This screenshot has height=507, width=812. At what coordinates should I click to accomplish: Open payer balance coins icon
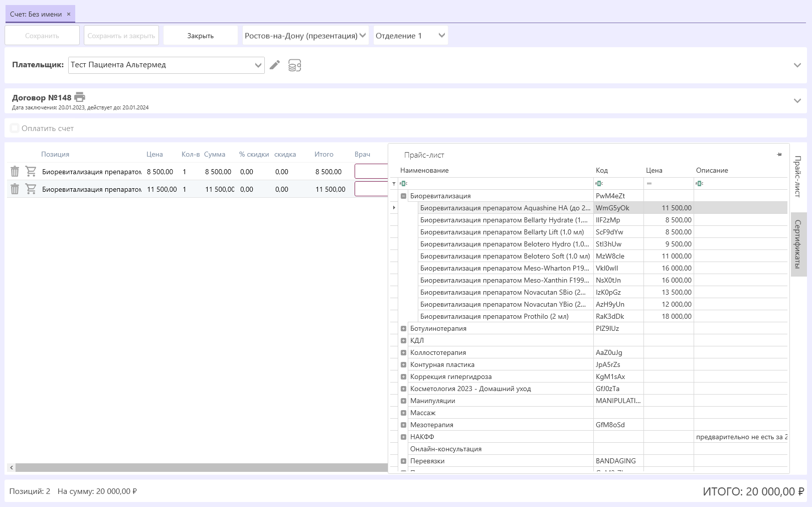(x=294, y=65)
